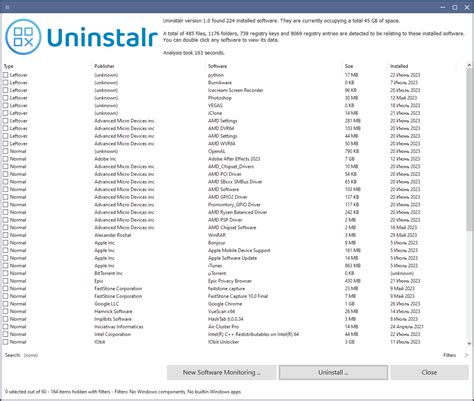Click the faststone capture entry
The width and height of the screenshot is (474, 401).
[226, 289]
